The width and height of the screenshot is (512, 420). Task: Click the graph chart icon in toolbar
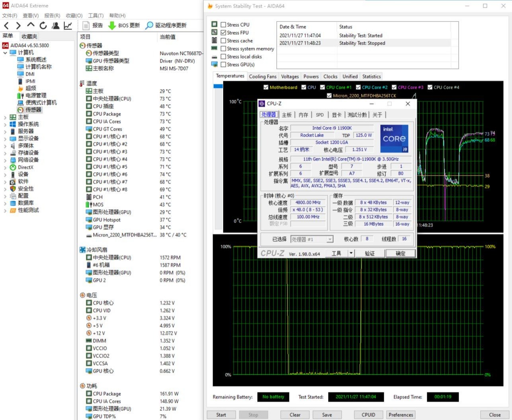click(68, 25)
